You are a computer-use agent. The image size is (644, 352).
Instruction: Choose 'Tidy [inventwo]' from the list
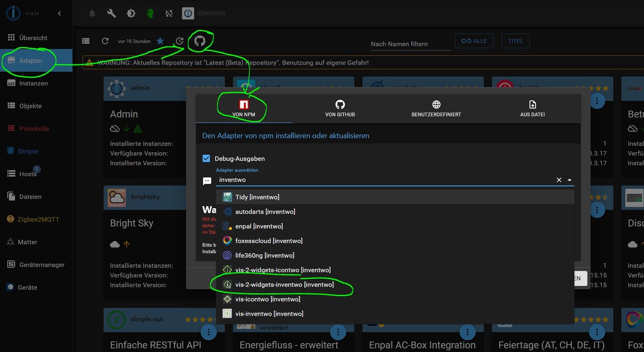tap(395, 197)
